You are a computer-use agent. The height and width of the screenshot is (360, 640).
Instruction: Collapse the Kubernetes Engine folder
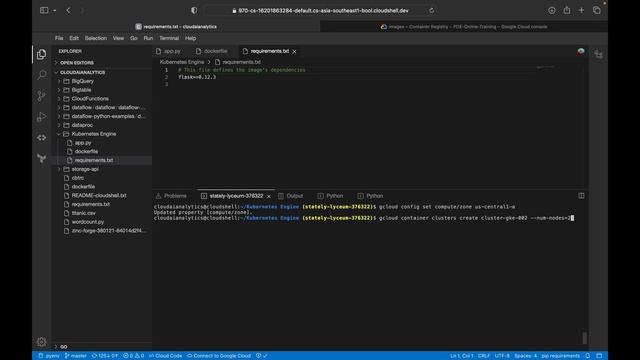tap(93, 134)
